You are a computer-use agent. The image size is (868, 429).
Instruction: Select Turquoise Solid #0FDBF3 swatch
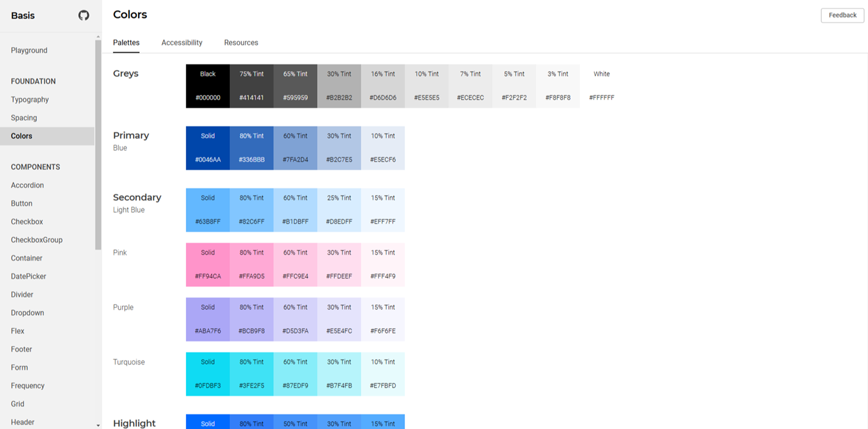[208, 374]
